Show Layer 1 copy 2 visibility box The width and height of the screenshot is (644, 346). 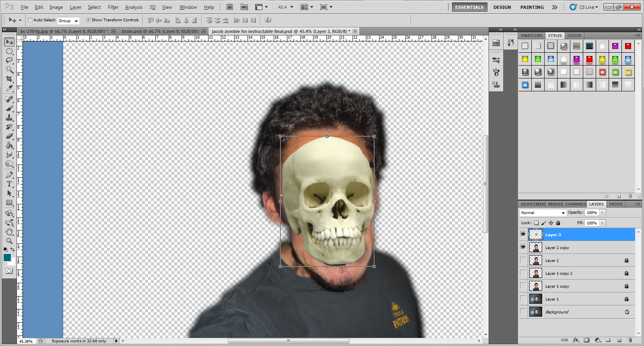click(x=523, y=273)
